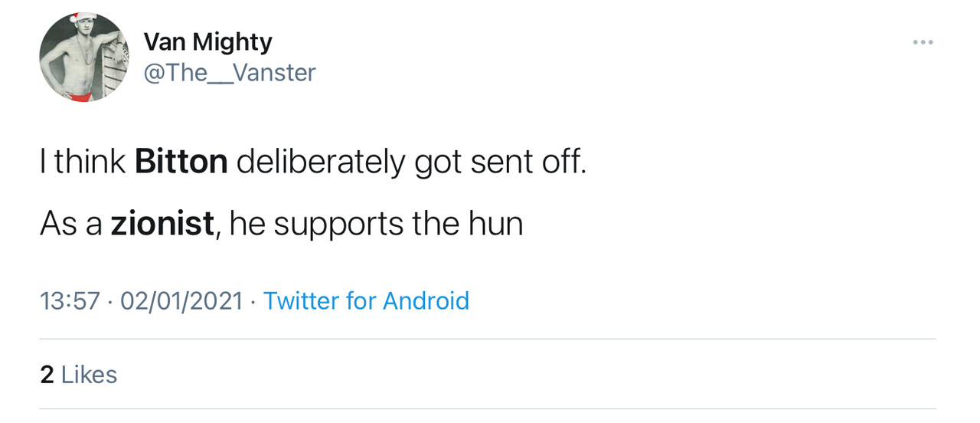980x423 pixels.
Task: Click the words As a on second line
Action: click(71, 224)
